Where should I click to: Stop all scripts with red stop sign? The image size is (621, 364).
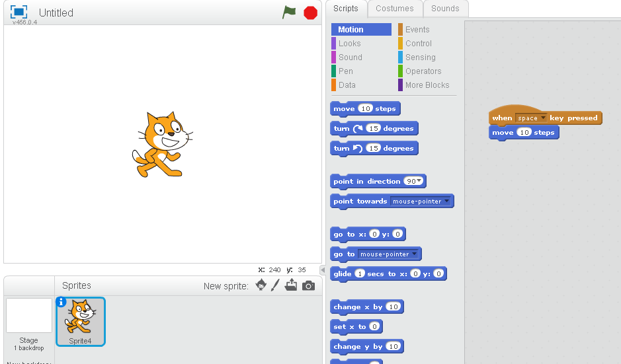(x=311, y=13)
